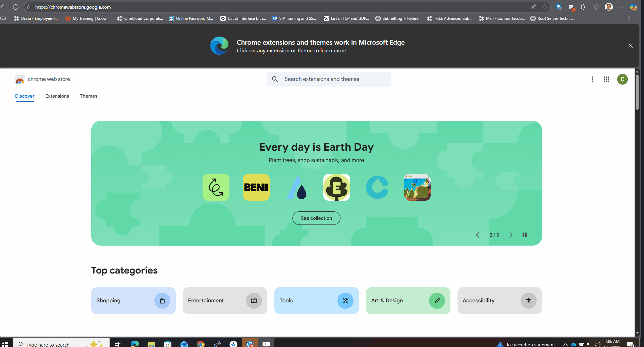Go to next carousel slide
The height and width of the screenshot is (347, 644).
[x=511, y=235]
